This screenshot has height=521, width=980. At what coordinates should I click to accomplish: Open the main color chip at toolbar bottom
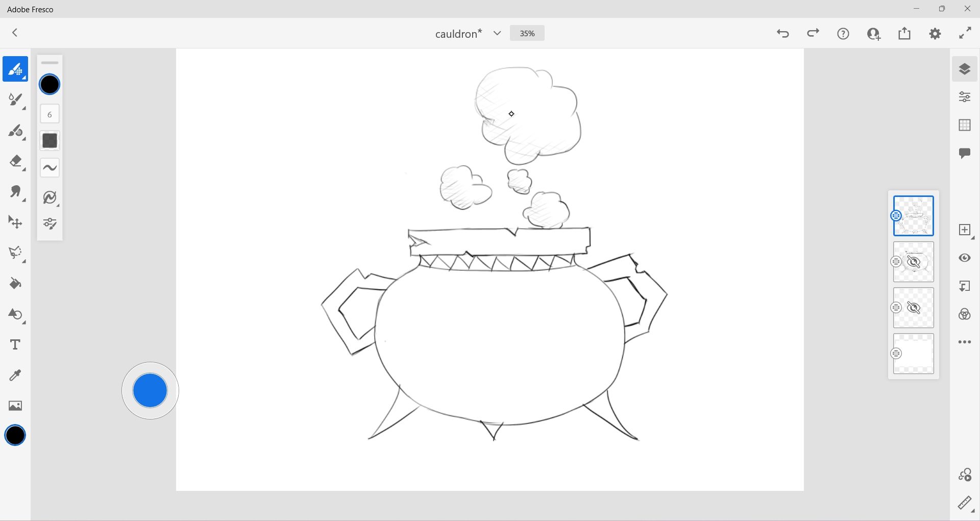click(15, 435)
